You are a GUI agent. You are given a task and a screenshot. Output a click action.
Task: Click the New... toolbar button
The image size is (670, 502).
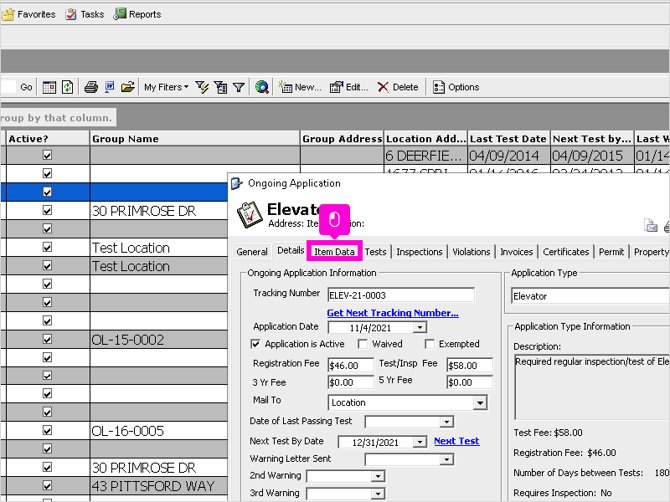pyautogui.click(x=300, y=87)
